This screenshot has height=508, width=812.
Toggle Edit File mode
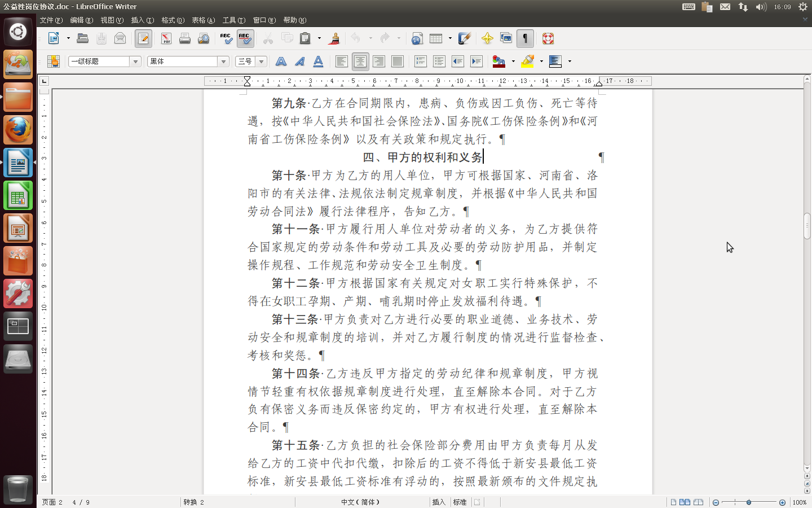[143, 38]
